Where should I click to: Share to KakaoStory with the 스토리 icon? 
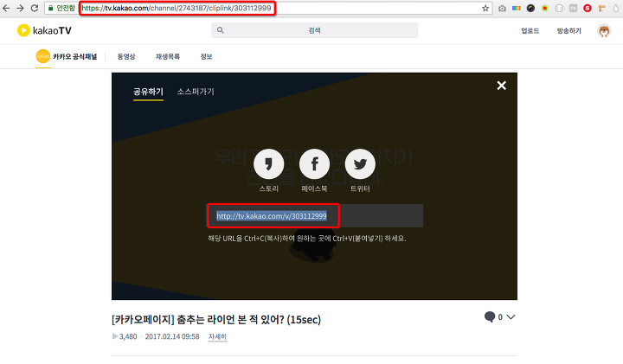point(268,164)
